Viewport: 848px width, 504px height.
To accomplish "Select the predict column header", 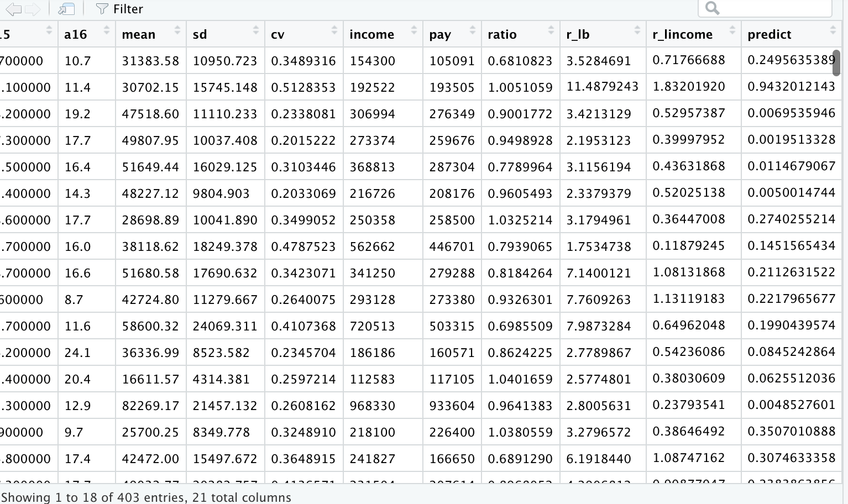I will 791,34.
